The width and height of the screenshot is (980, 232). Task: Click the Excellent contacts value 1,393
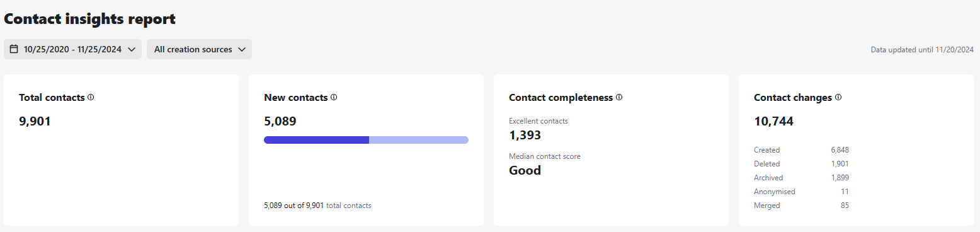click(x=525, y=135)
